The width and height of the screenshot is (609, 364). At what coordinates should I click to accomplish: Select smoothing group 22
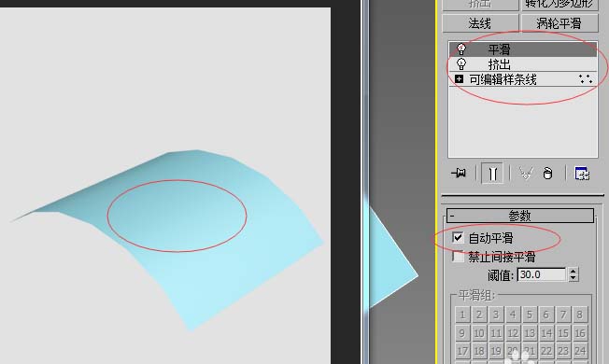tap(546, 351)
